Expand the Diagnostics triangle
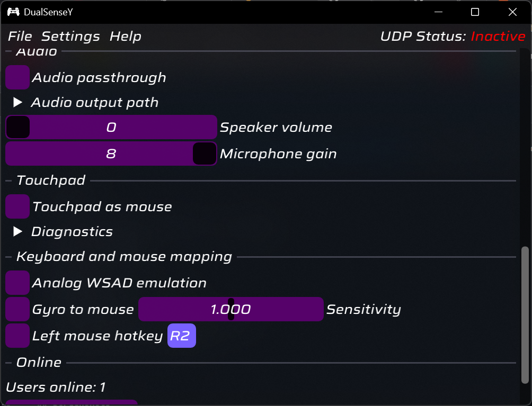532x406 pixels. (18, 231)
